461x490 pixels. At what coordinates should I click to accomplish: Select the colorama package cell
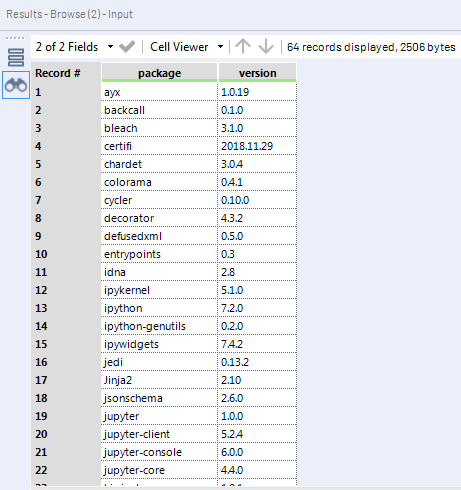159,182
